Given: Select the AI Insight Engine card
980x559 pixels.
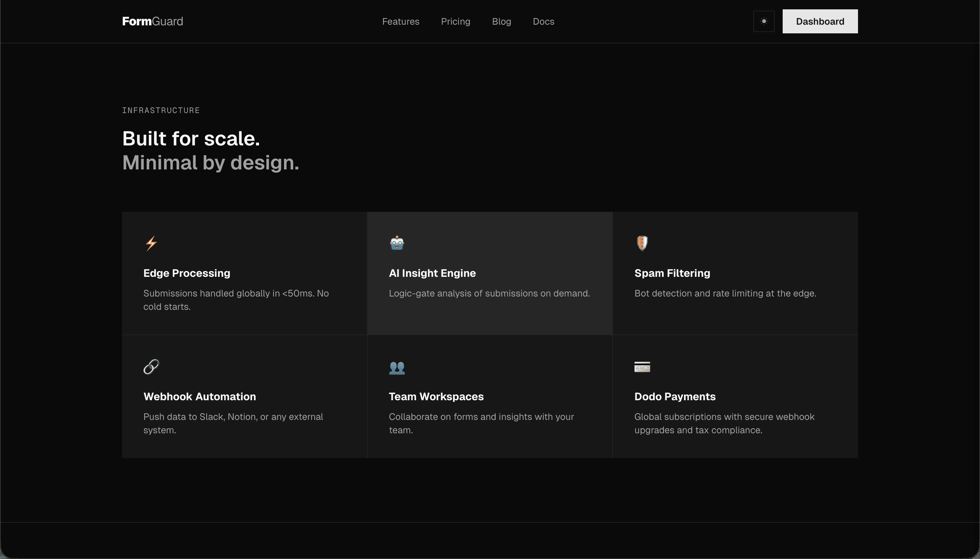Looking at the screenshot, I should pyautogui.click(x=490, y=273).
